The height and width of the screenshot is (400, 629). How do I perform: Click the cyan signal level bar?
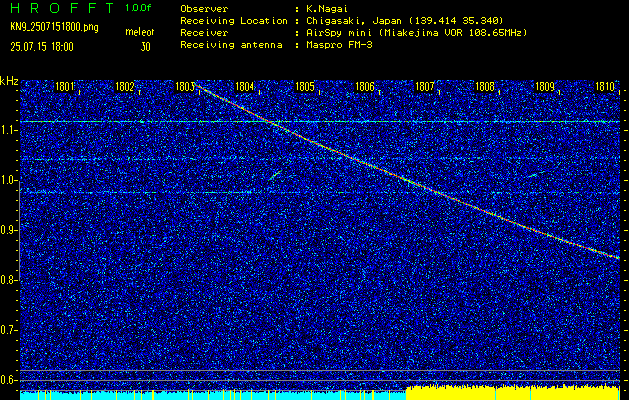213,395
